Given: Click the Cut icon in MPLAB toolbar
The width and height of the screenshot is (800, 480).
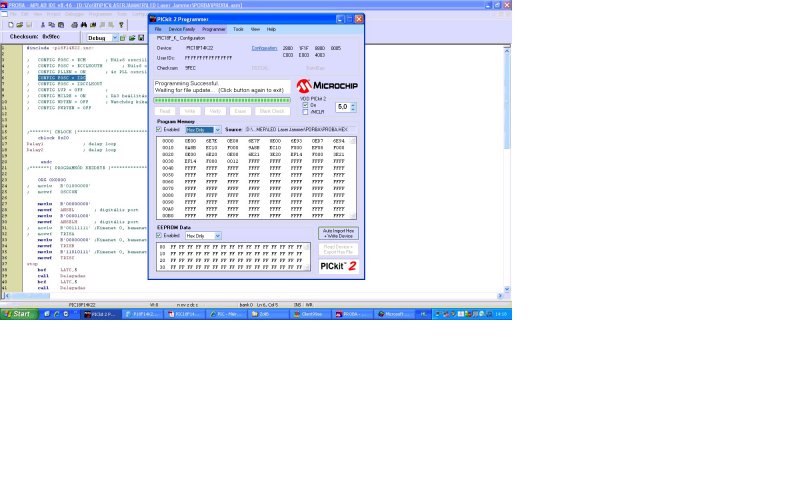Looking at the screenshot, I should [x=43, y=24].
